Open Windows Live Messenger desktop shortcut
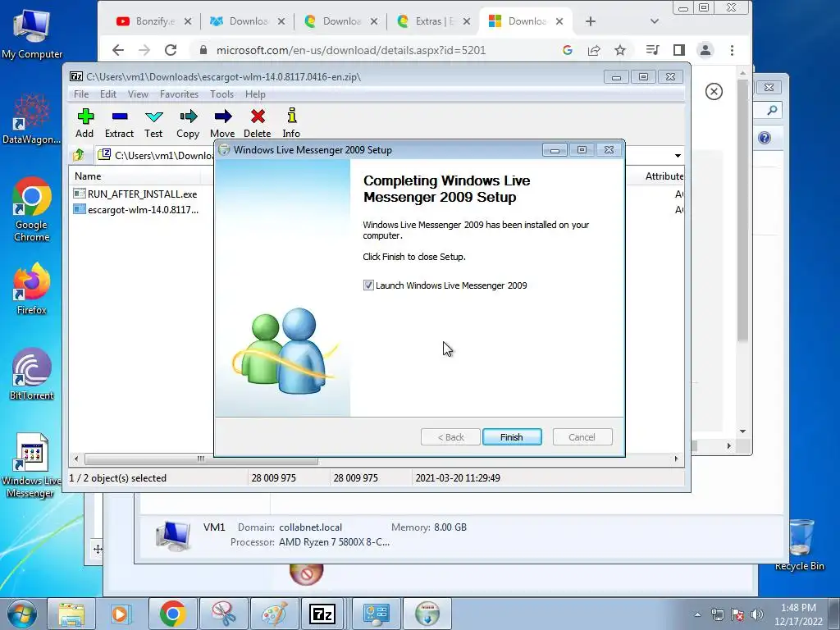This screenshot has height=630, width=840. pos(32,465)
